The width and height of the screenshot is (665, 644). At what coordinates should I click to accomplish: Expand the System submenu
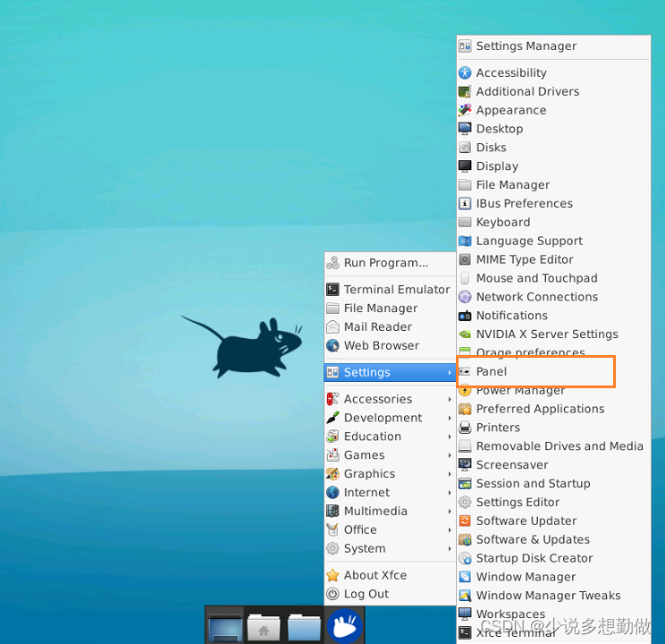coord(390,548)
